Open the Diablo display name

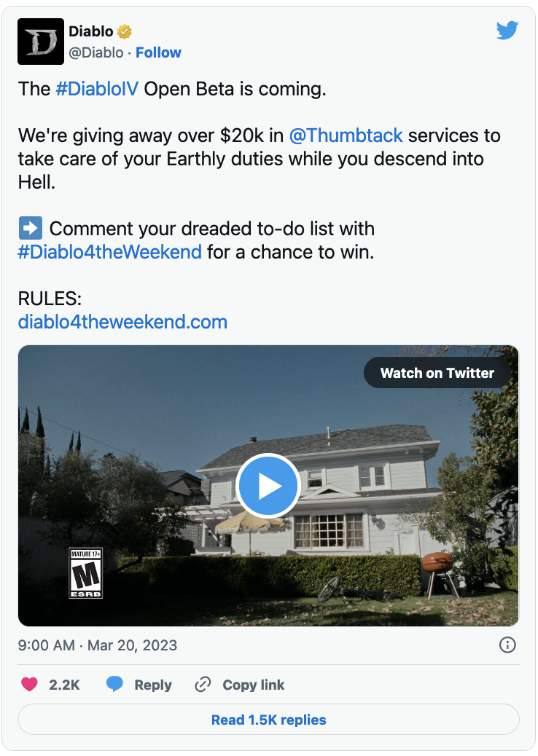(x=90, y=31)
